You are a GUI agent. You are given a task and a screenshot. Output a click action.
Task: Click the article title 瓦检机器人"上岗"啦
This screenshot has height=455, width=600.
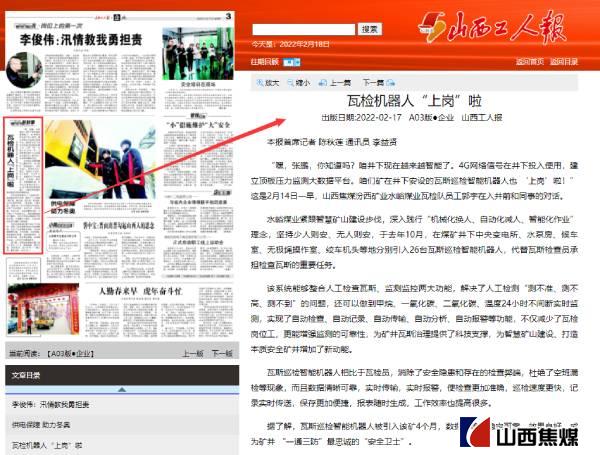point(414,101)
